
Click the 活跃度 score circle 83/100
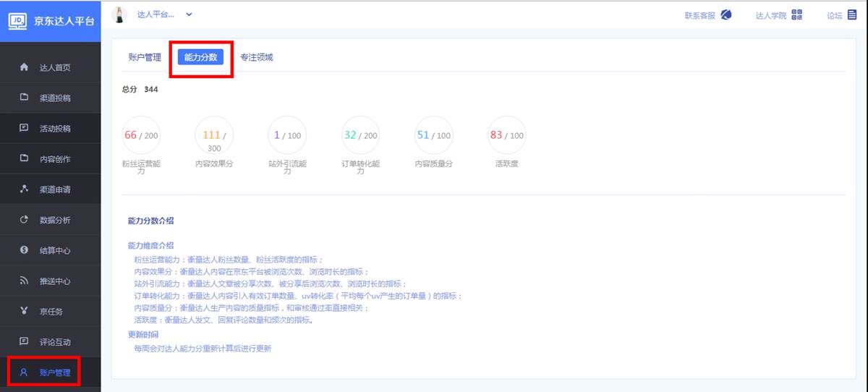pyautogui.click(x=507, y=135)
